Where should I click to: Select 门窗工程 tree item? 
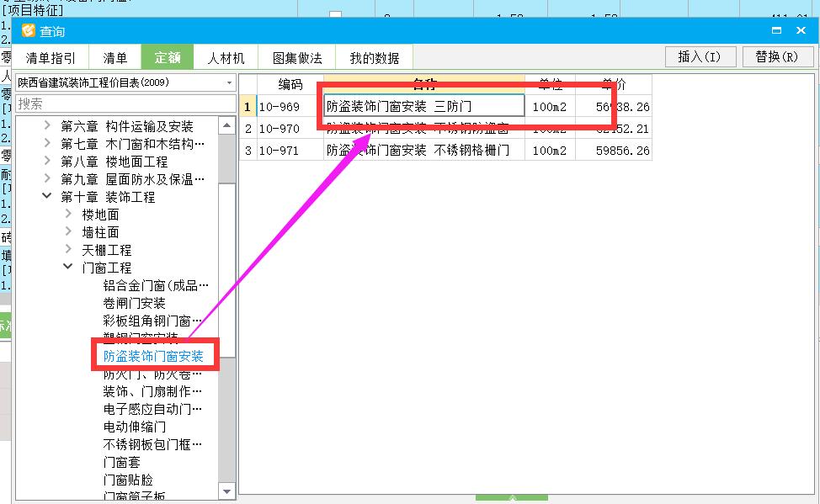point(107,268)
